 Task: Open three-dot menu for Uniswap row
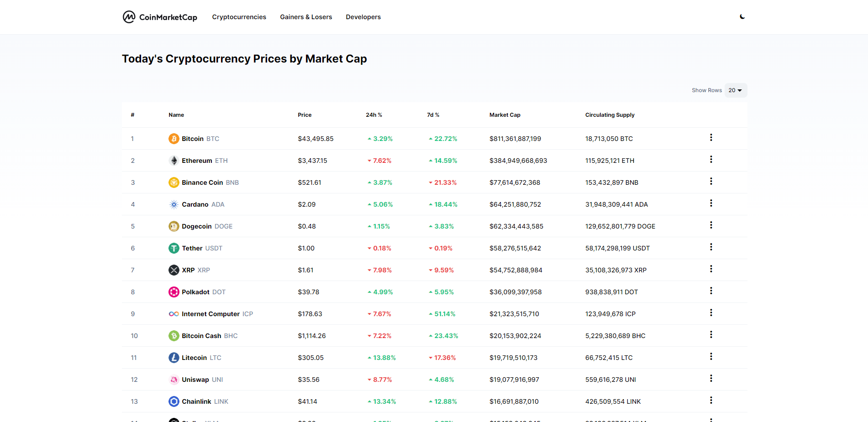[x=711, y=378]
